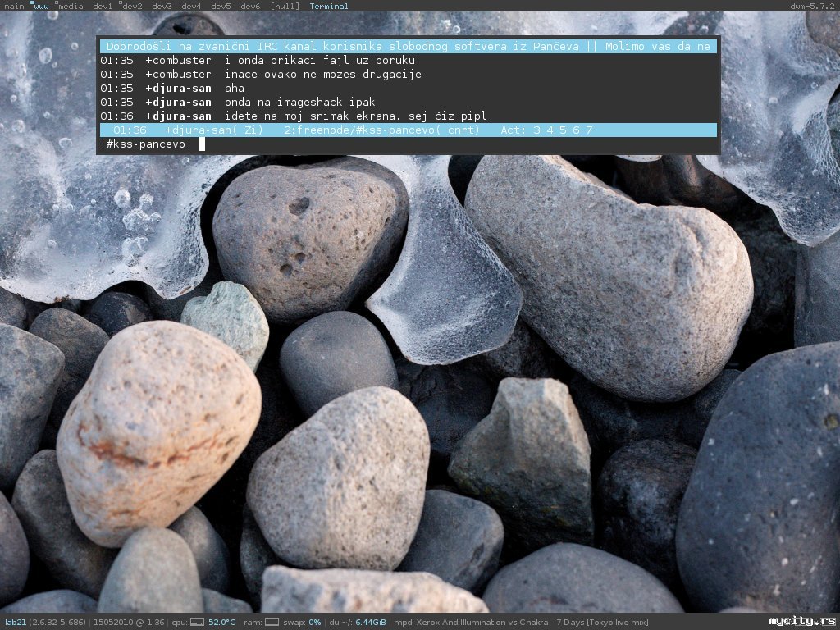This screenshot has width=840, height=630.
Task: Click combuster's message 'i onda prikaci fajl'
Action: point(320,61)
